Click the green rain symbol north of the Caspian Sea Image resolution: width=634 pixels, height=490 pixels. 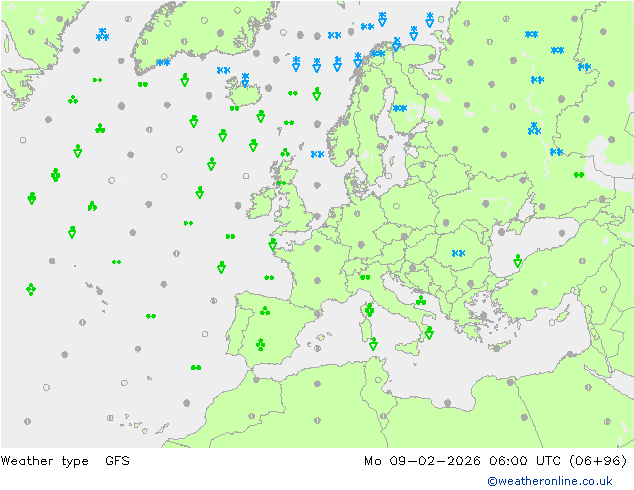click(579, 175)
